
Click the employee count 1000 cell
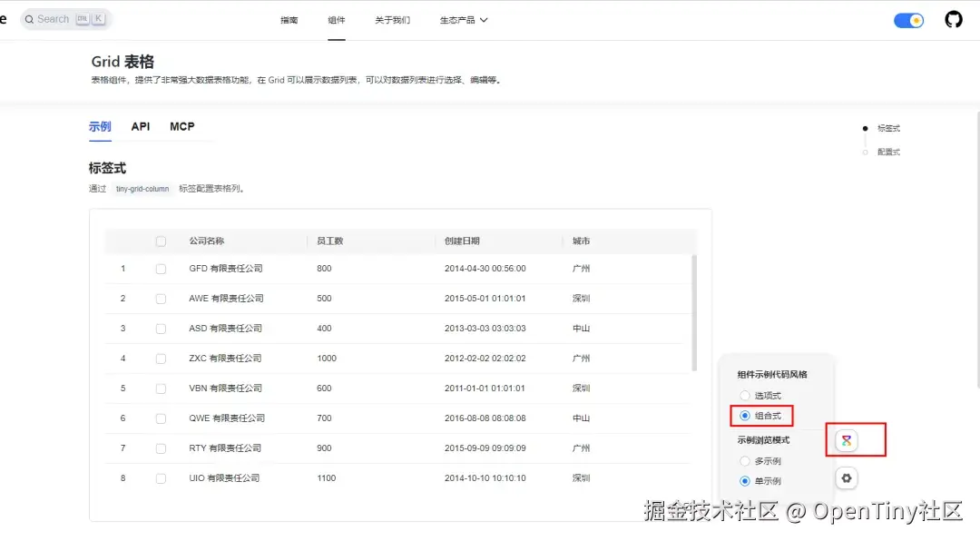coord(327,359)
